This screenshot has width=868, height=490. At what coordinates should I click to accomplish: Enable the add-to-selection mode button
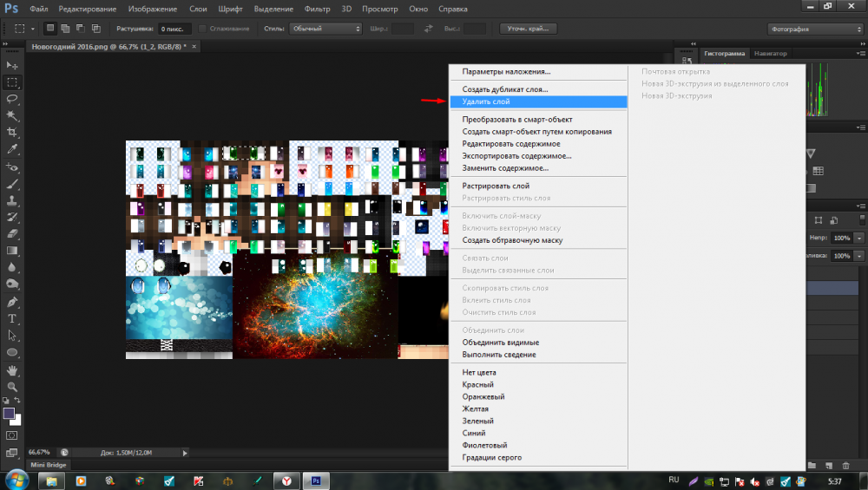[65, 29]
